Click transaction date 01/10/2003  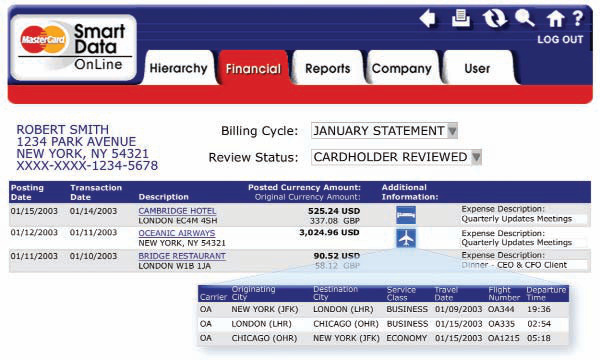93,256
